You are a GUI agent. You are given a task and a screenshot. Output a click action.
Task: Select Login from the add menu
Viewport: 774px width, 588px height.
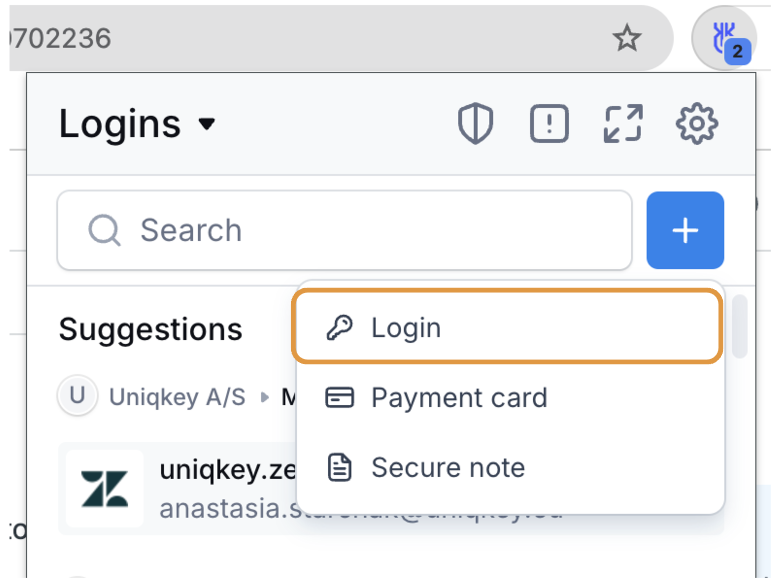(507, 327)
